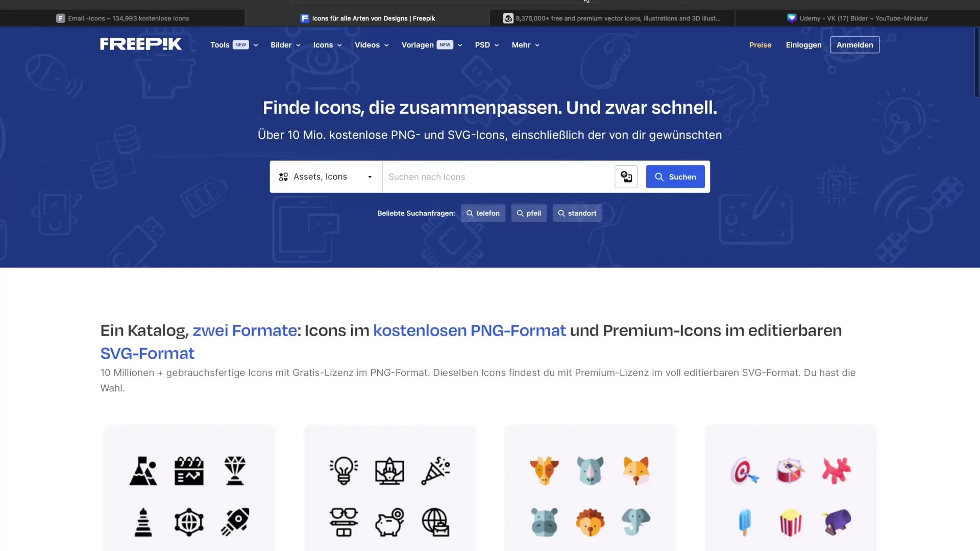
Task: Switch to the 8,375,000+ free vector icons tab
Action: click(x=612, y=18)
